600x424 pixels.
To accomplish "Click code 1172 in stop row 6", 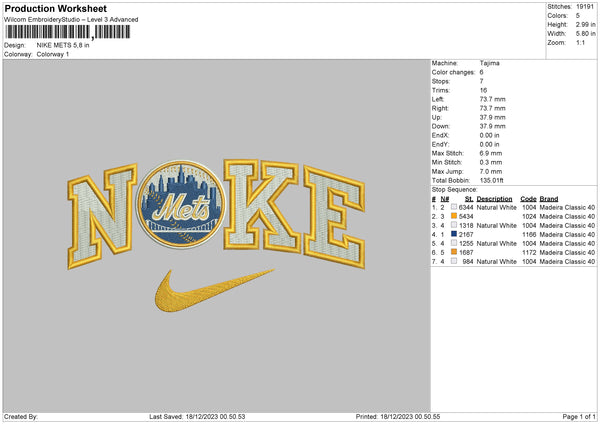I will (529, 253).
